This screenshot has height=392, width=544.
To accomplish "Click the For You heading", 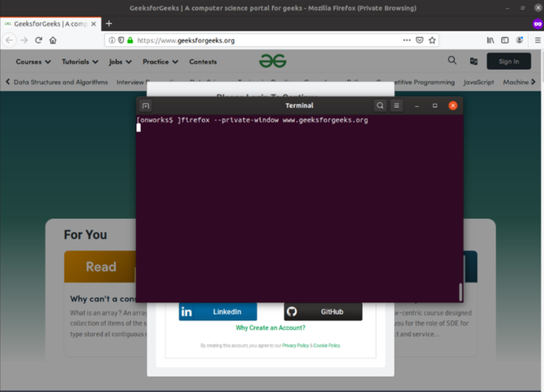I will (x=86, y=235).
